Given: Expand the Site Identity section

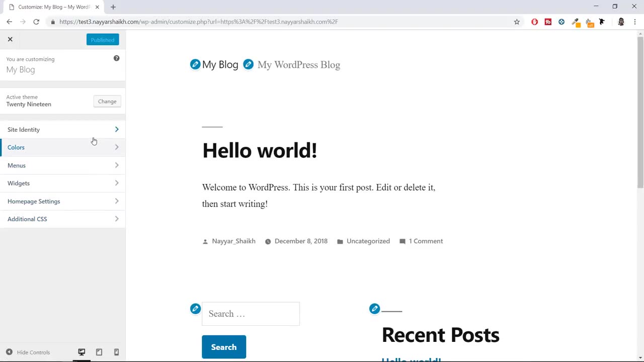Looking at the screenshot, I should [x=63, y=130].
